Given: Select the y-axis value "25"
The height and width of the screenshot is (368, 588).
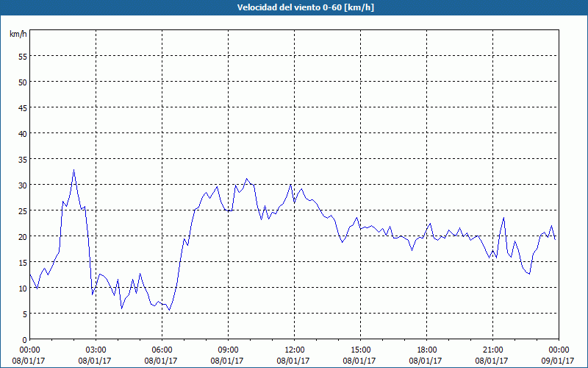Looking at the screenshot, I should 23,211.
